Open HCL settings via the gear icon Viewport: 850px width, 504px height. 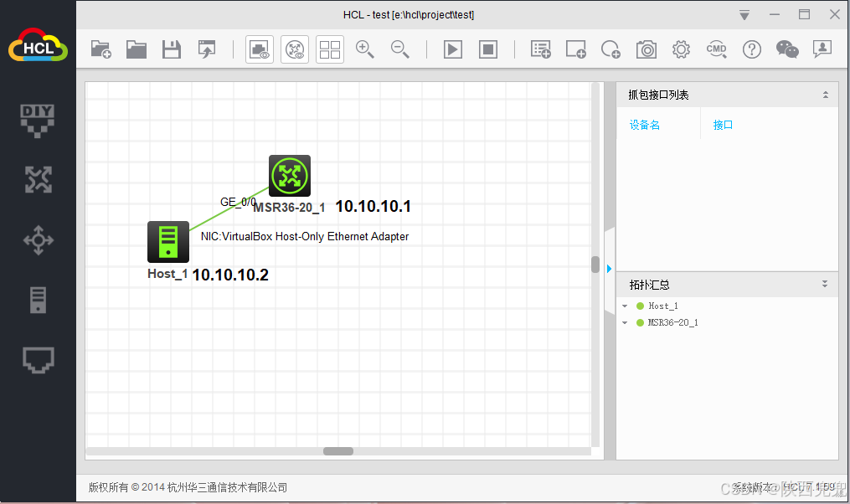click(x=681, y=49)
